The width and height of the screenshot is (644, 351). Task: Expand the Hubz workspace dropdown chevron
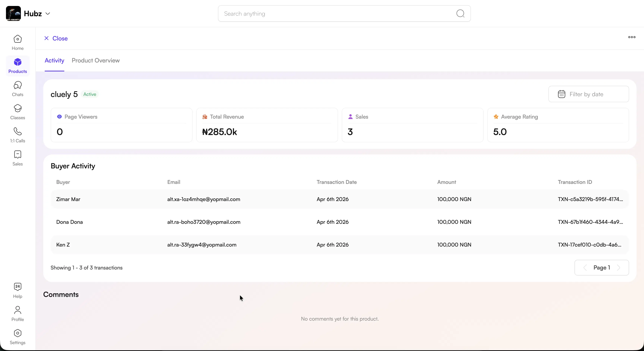48,14
